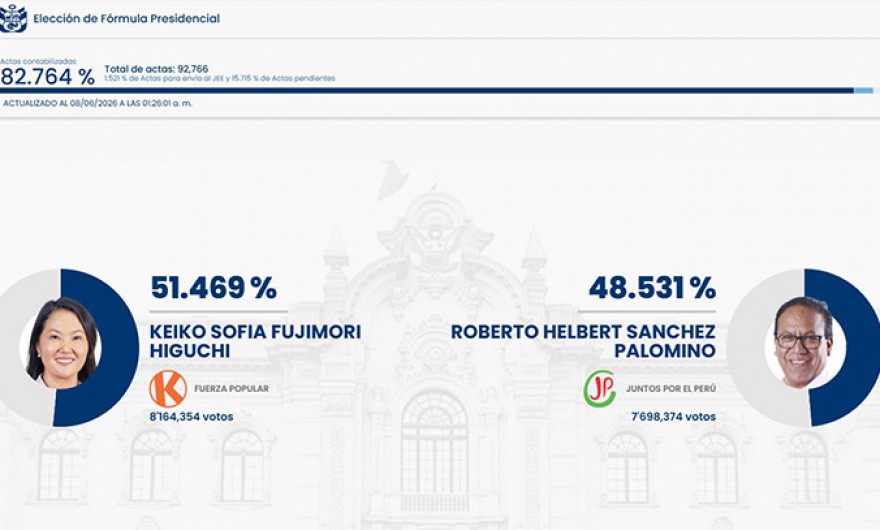Click the Actas contabilizadas label
The width and height of the screenshot is (880, 530).
click(x=38, y=61)
